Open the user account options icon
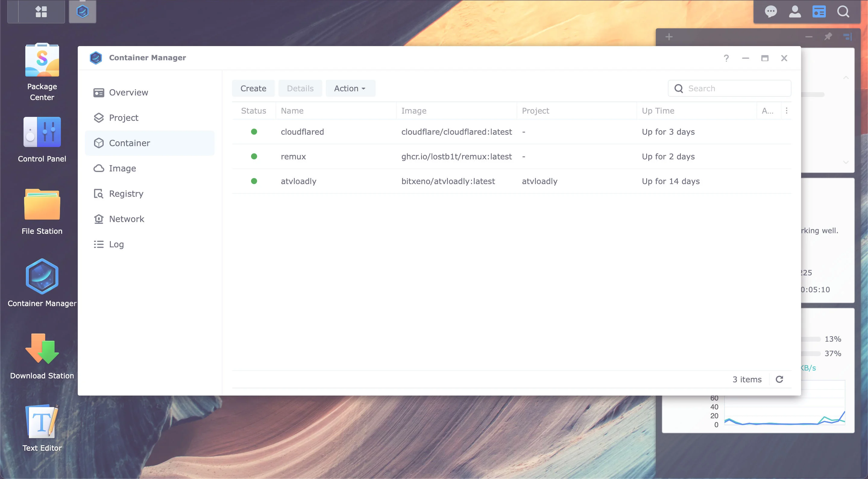 795,11
